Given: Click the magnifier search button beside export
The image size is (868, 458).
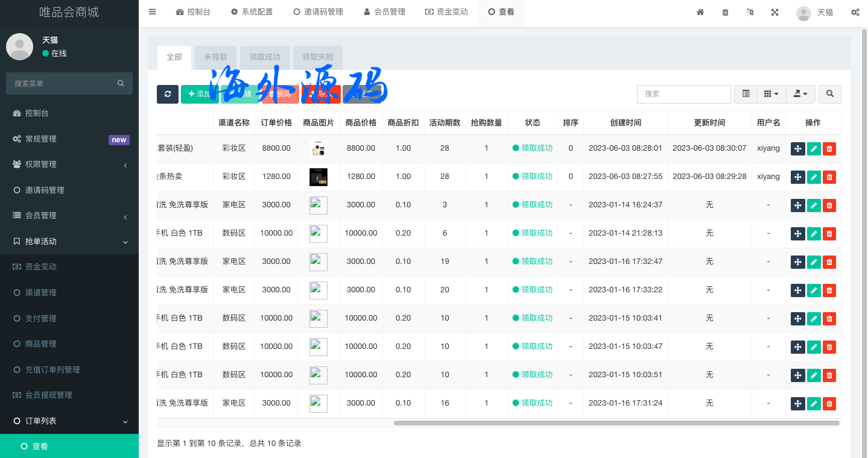Looking at the screenshot, I should [x=830, y=94].
